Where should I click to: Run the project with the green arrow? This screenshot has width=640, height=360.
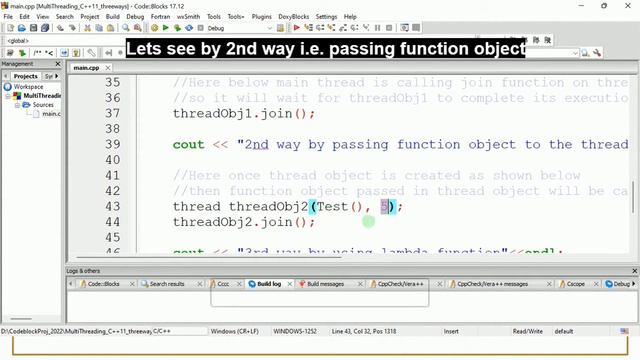166,28
